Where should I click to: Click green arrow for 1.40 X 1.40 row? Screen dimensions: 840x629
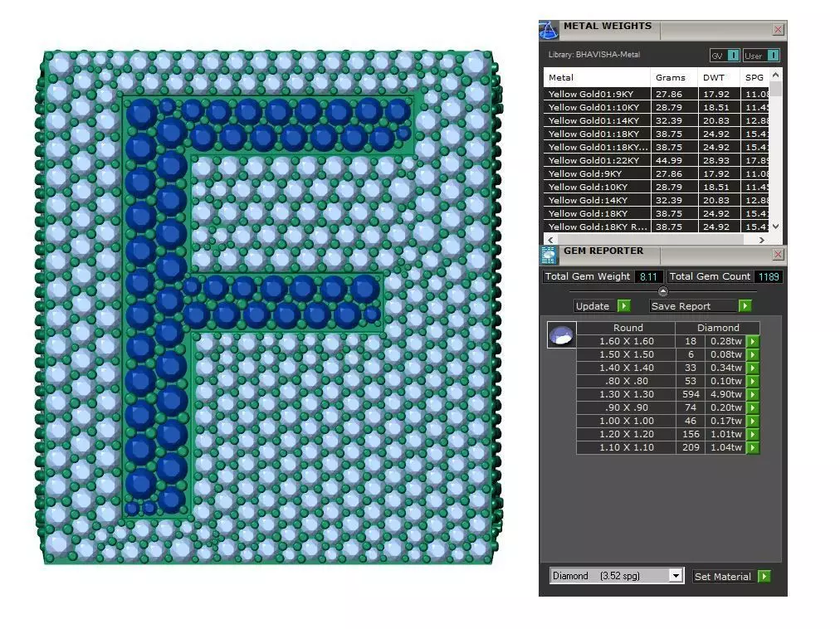point(753,368)
